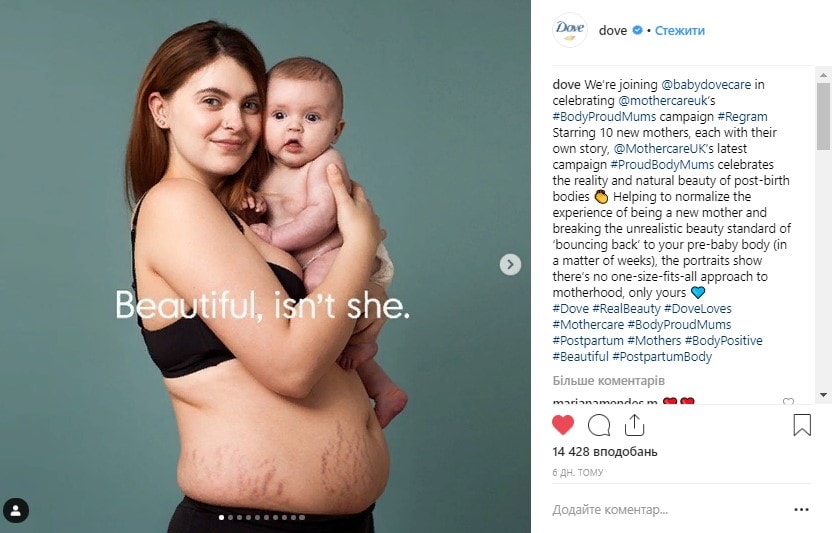Open the dove username link

pos(613,31)
